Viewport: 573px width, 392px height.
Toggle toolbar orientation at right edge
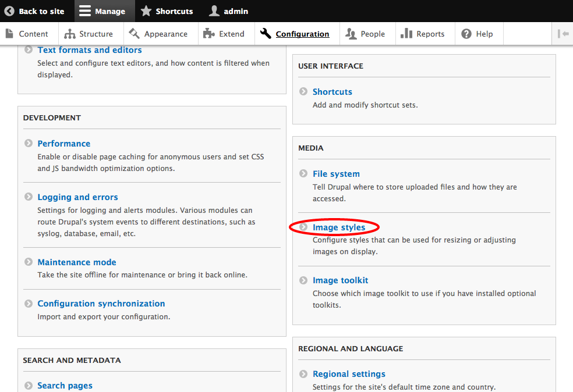563,34
